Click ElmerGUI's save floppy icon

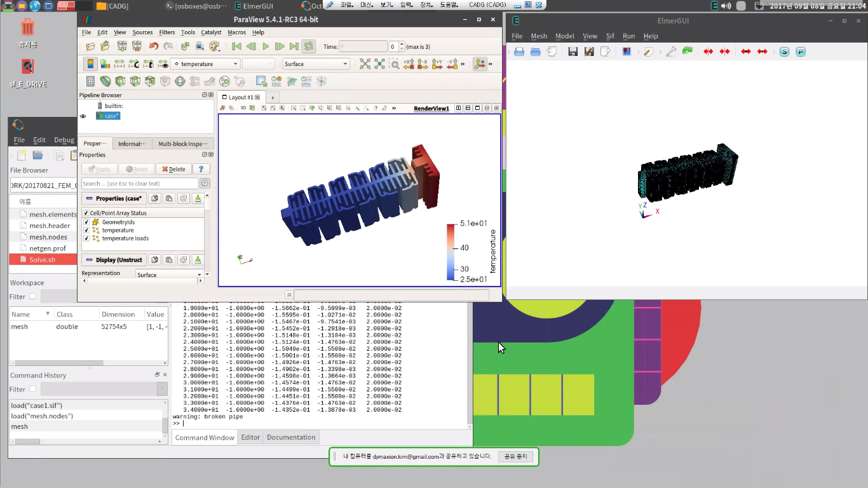coord(573,51)
